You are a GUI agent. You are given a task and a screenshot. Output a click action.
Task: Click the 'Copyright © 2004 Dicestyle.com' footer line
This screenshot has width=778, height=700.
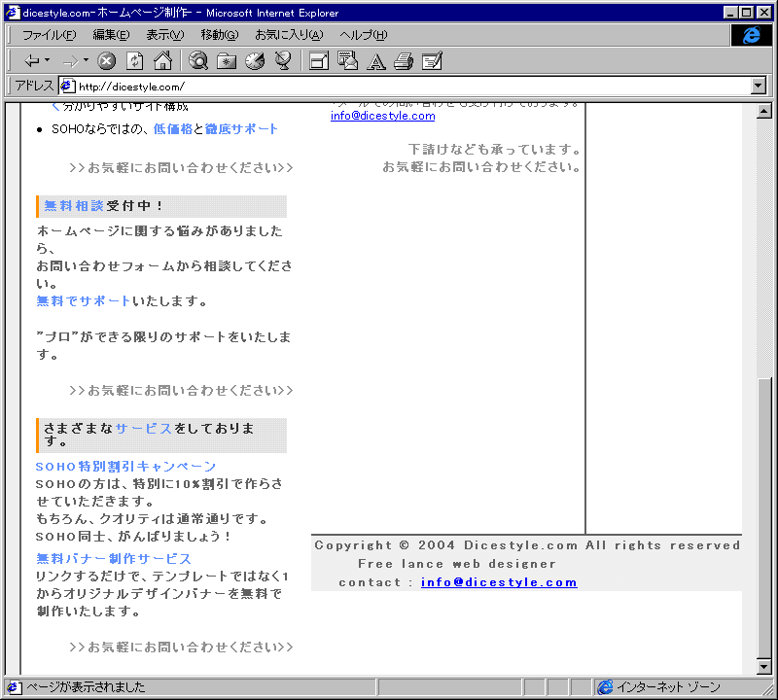(x=527, y=545)
